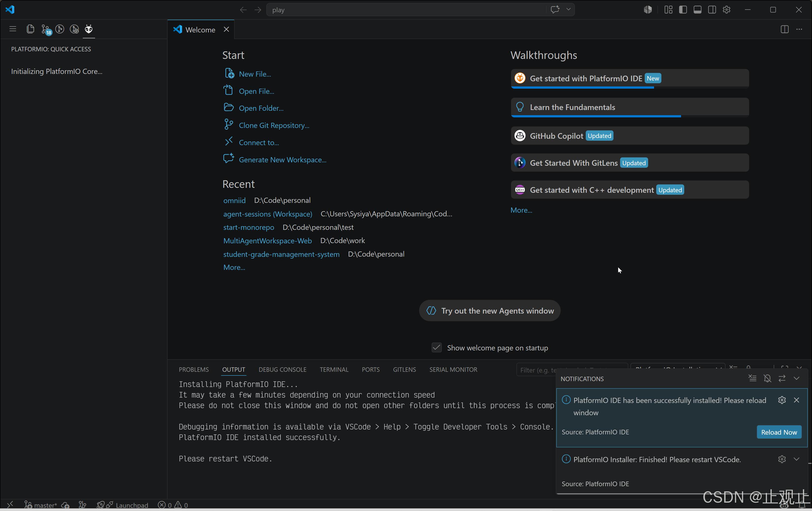The height and width of the screenshot is (511, 812).
Task: Expand the Installer Finished notification
Action: 797,459
